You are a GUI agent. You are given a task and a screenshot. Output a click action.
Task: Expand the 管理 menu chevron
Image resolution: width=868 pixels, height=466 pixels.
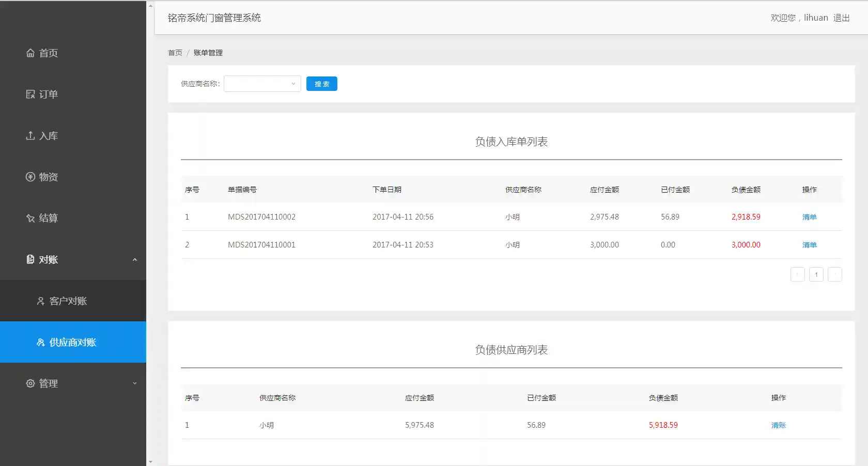(135, 383)
